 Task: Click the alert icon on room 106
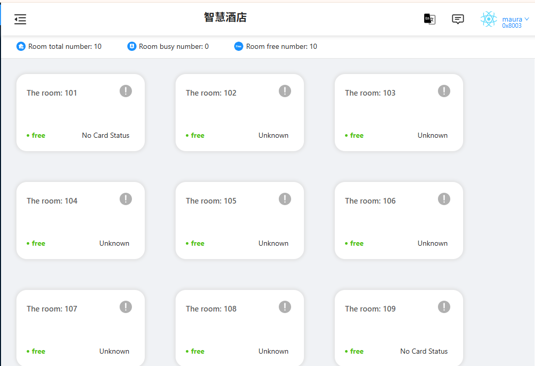[444, 199]
